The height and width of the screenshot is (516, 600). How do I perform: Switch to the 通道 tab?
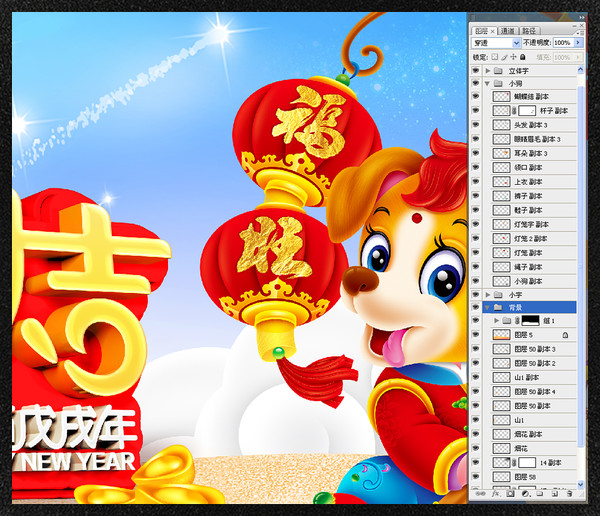point(508,31)
